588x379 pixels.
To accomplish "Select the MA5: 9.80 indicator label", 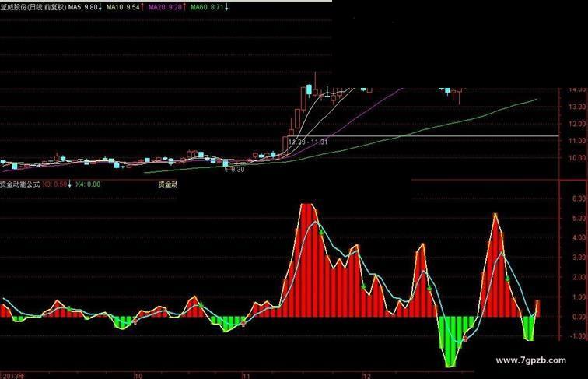I will coord(82,7).
